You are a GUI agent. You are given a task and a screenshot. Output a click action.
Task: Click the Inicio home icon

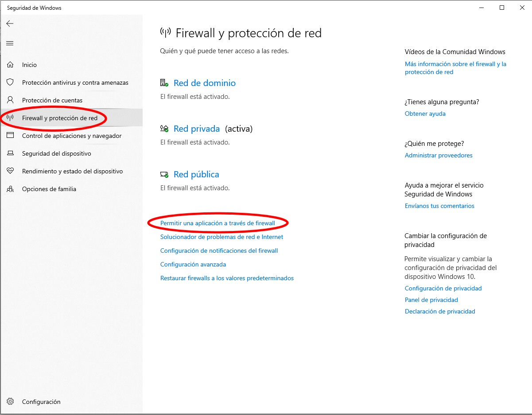click(x=10, y=65)
